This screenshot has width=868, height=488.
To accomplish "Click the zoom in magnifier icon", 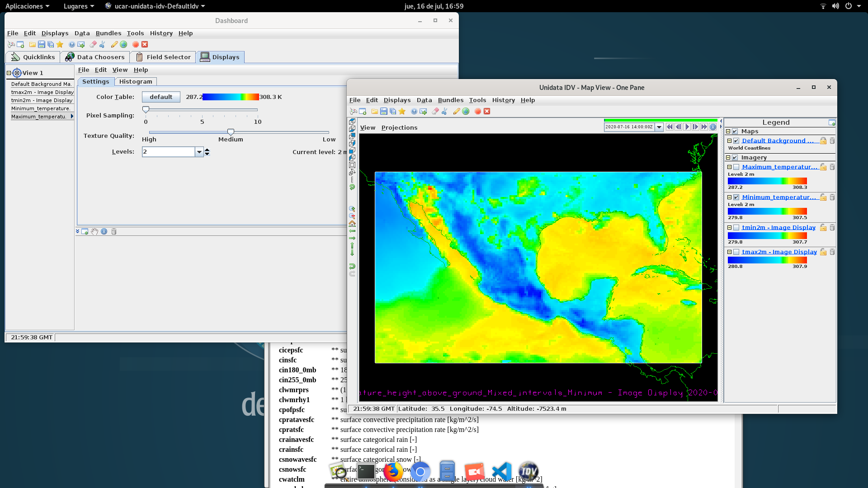I will (x=352, y=209).
